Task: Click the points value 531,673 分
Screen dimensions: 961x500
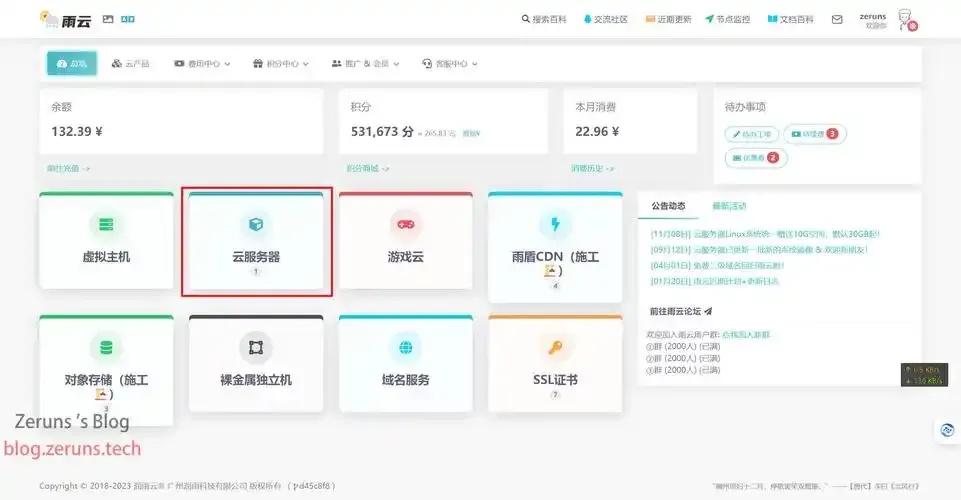Action: pos(382,131)
